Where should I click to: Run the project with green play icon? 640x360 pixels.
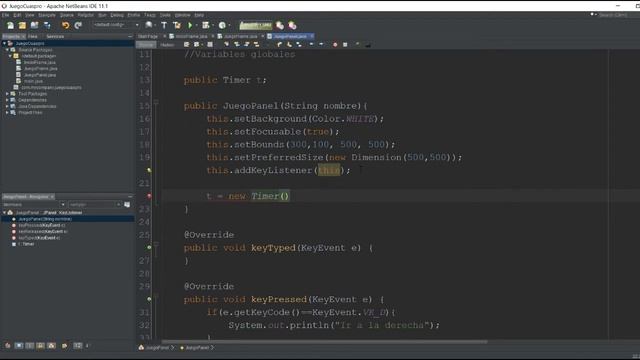190,25
